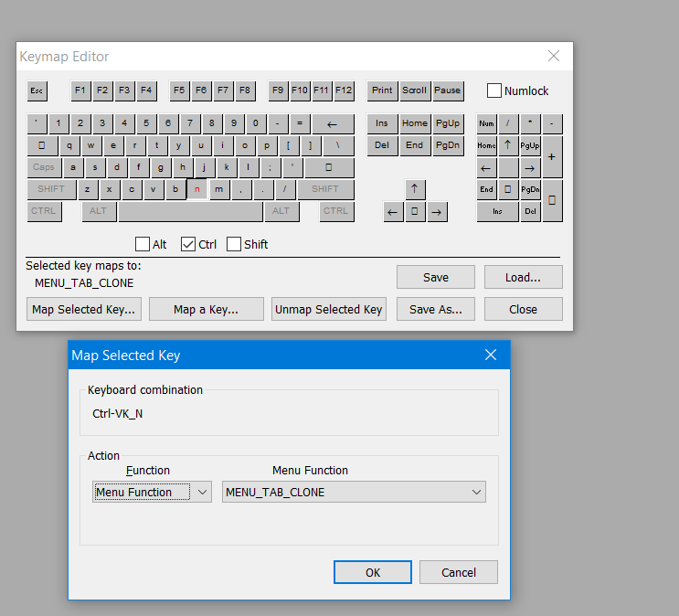Enable the Numlock checkbox

[494, 90]
